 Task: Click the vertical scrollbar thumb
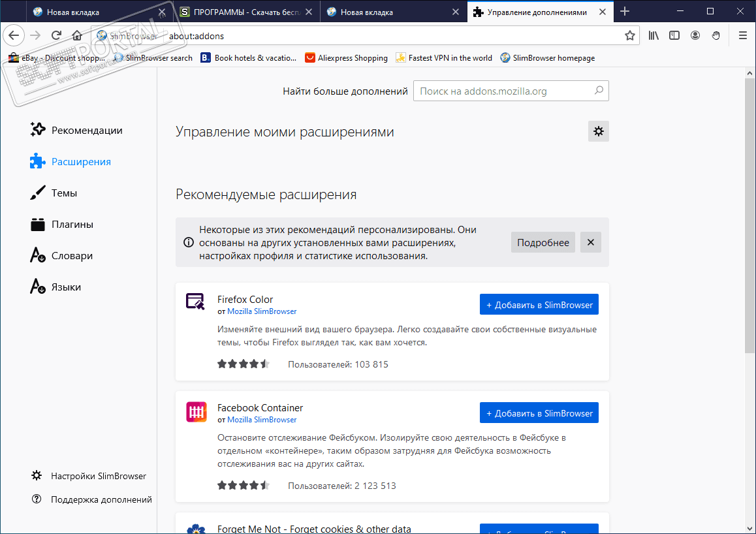749,216
